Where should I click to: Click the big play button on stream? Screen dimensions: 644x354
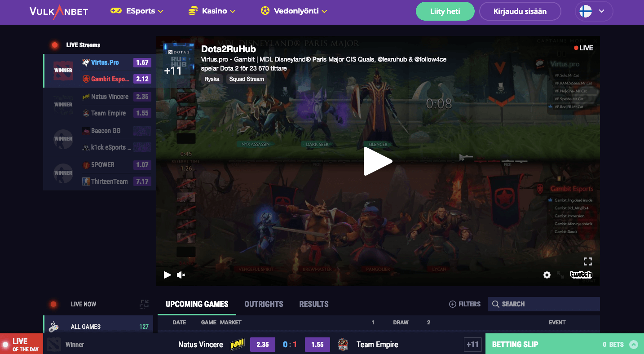tap(378, 161)
